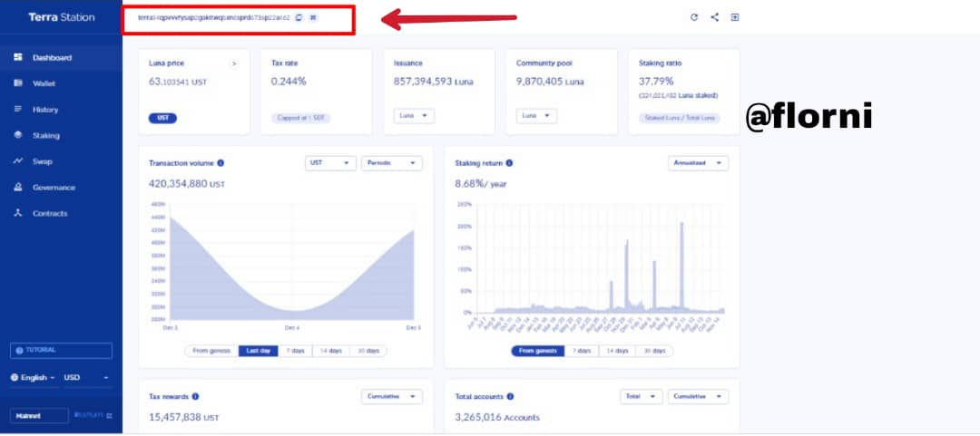Screen dimensions: 980x436
Task: Select From genesis for Transaction volume
Action: point(211,351)
